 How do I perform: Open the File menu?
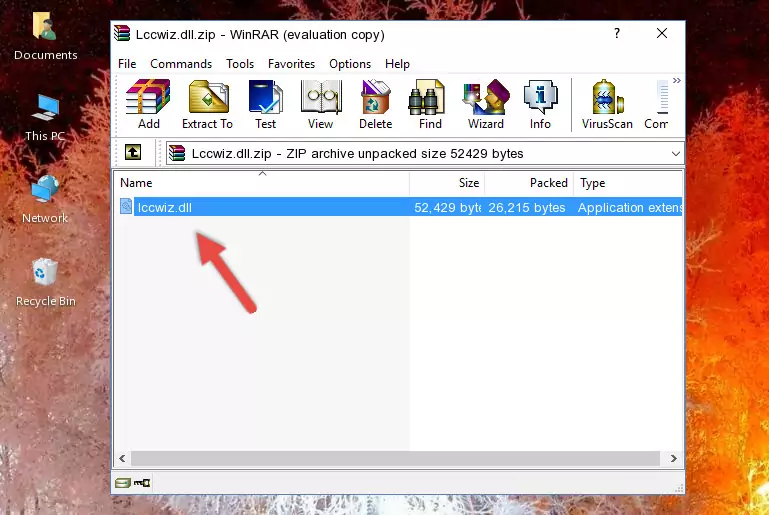(x=127, y=64)
